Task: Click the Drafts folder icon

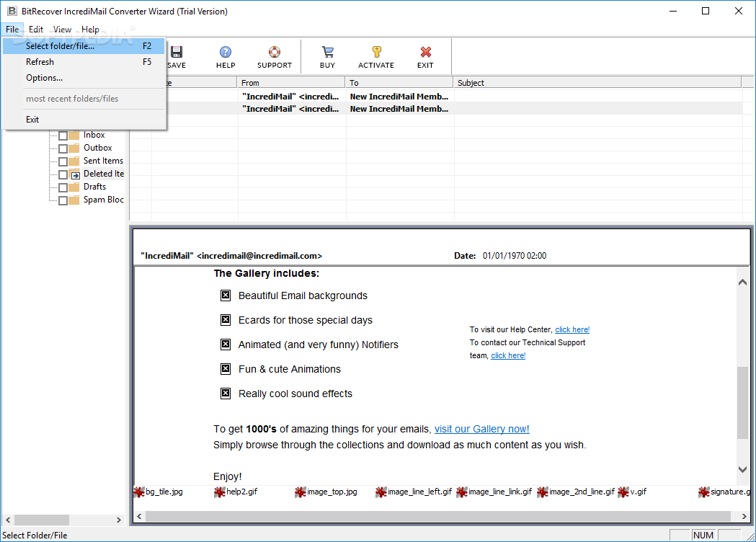Action: coord(74,187)
